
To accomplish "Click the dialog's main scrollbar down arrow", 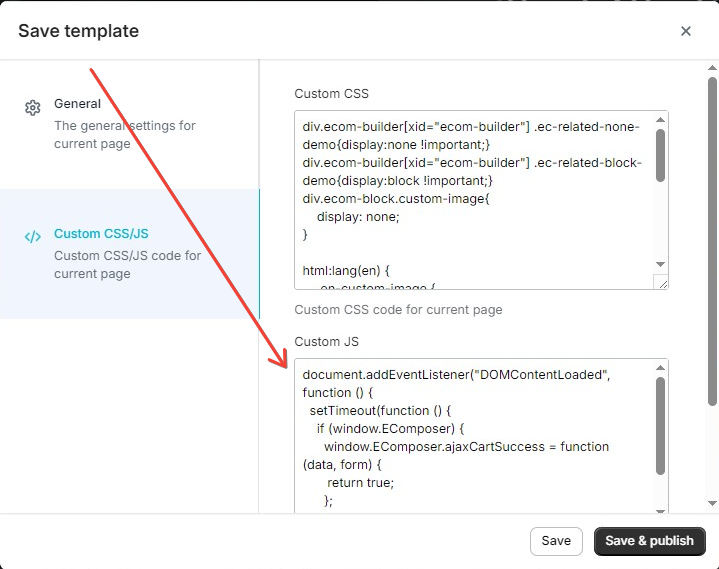I will coord(712,503).
